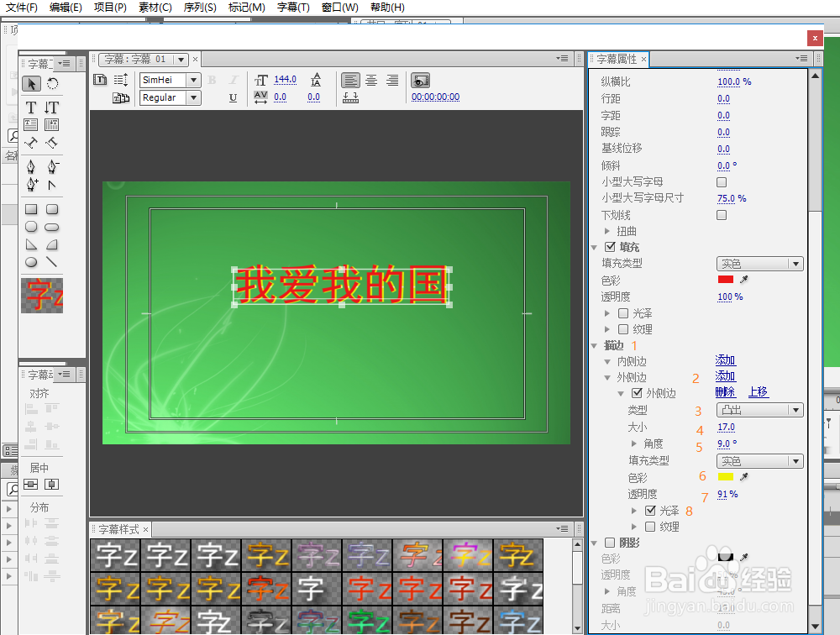Enable the 阴影 checkbox
840x635 pixels.
tap(610, 543)
